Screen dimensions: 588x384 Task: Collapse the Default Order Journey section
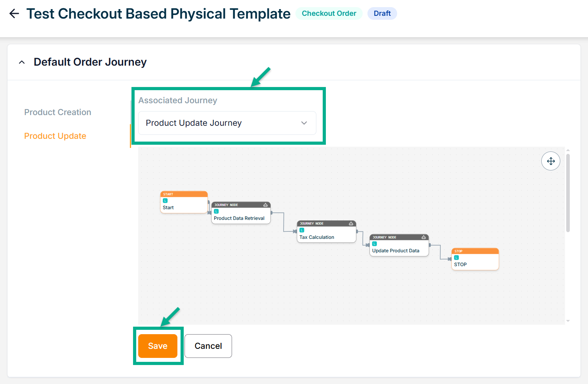point(22,62)
